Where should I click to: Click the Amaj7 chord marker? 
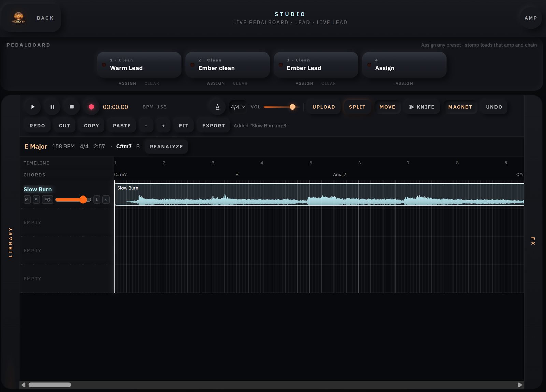[x=340, y=174]
